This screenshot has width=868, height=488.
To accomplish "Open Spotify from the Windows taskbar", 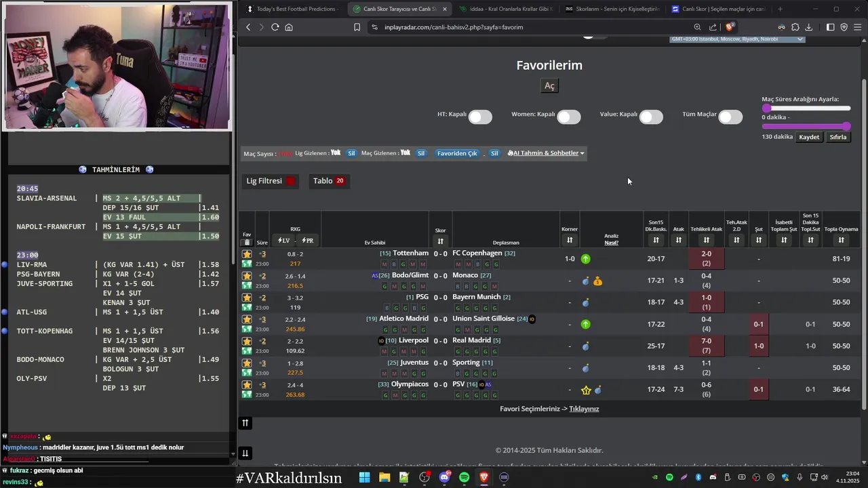I will (x=464, y=477).
